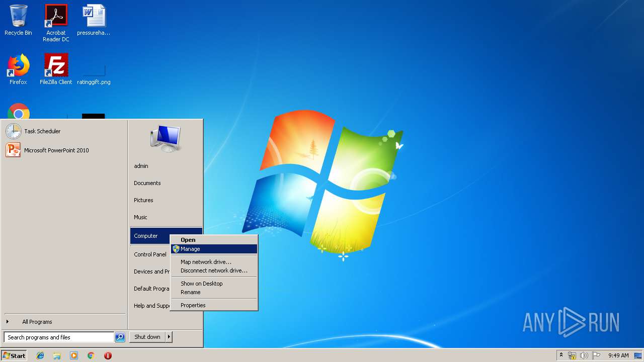The height and width of the screenshot is (362, 644).
Task: Choose Rename in the context menu
Action: [x=214, y=292]
